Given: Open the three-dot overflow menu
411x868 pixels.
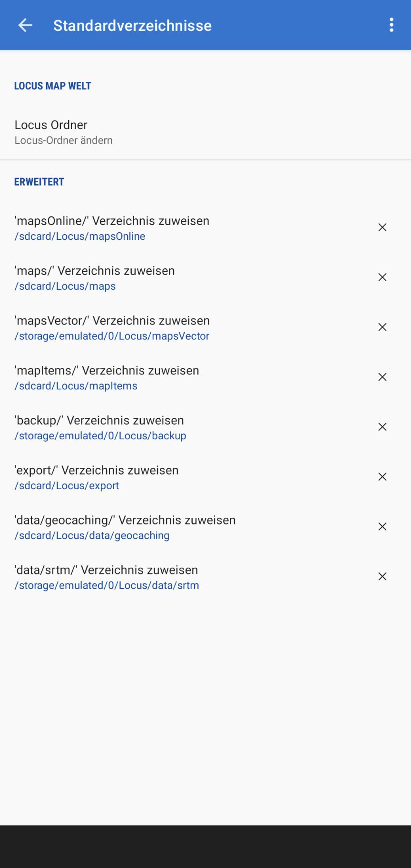Looking at the screenshot, I should tap(391, 25).
